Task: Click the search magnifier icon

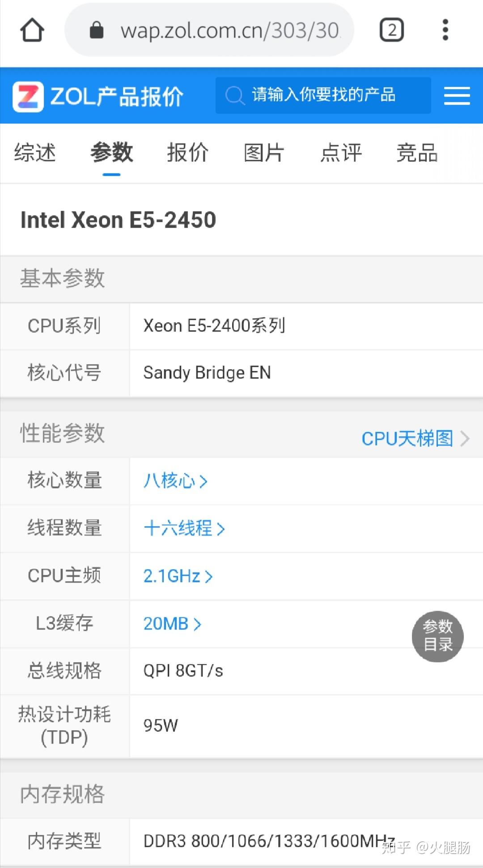Action: 234,95
